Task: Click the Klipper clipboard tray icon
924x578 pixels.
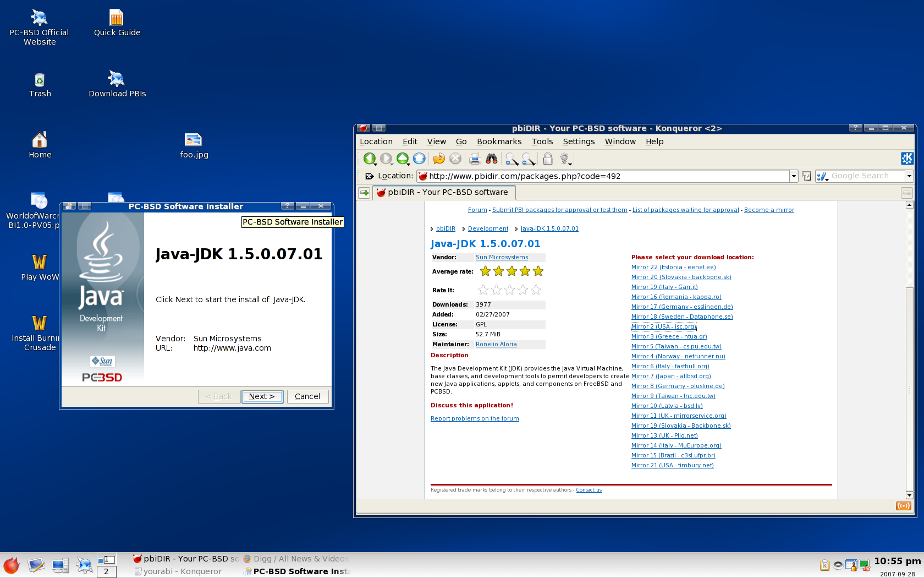Action: (x=824, y=565)
